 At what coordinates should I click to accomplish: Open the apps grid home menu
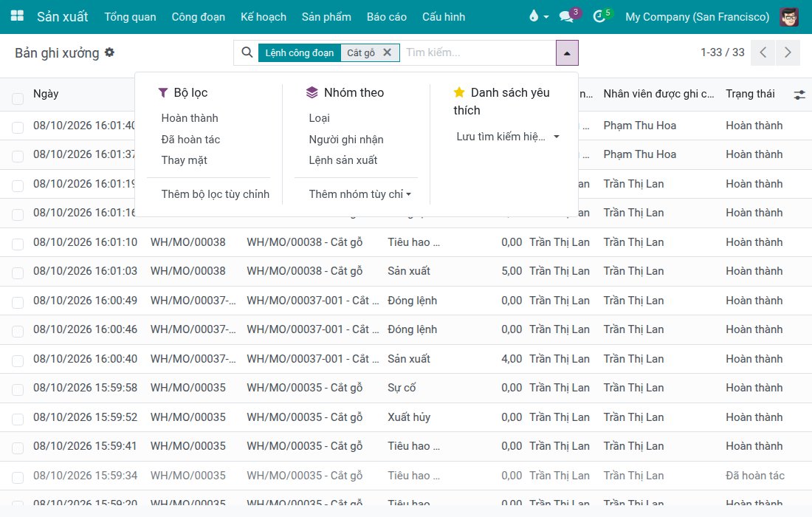tap(17, 16)
